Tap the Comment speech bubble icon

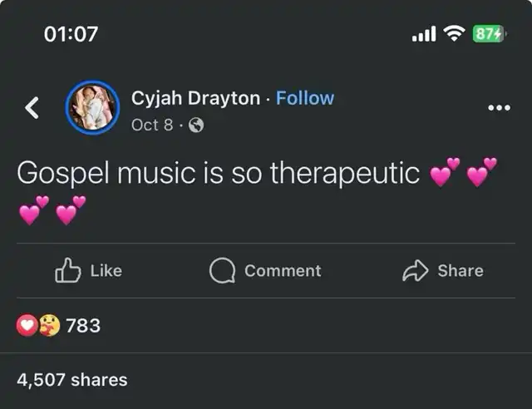click(222, 270)
